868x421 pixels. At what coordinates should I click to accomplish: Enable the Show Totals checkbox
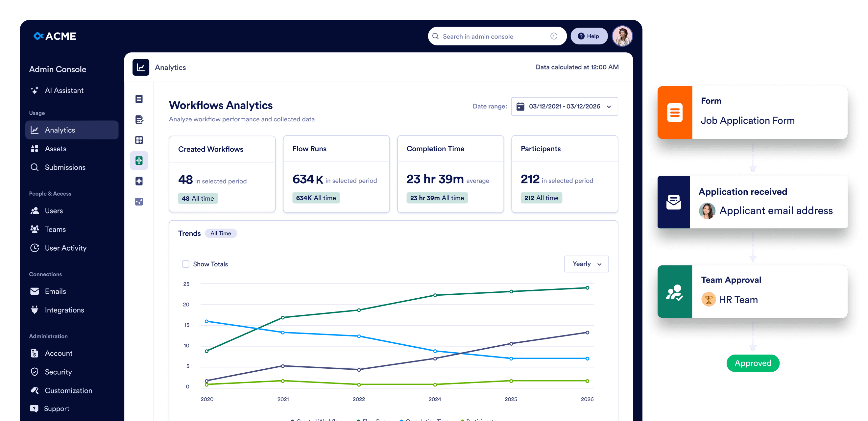[x=185, y=264]
